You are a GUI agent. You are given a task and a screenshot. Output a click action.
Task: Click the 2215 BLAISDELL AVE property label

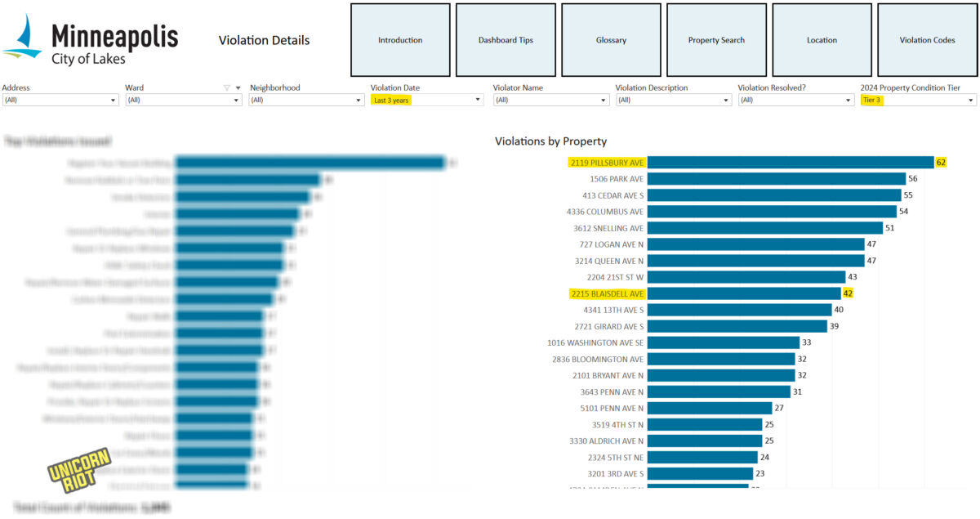pyautogui.click(x=608, y=293)
